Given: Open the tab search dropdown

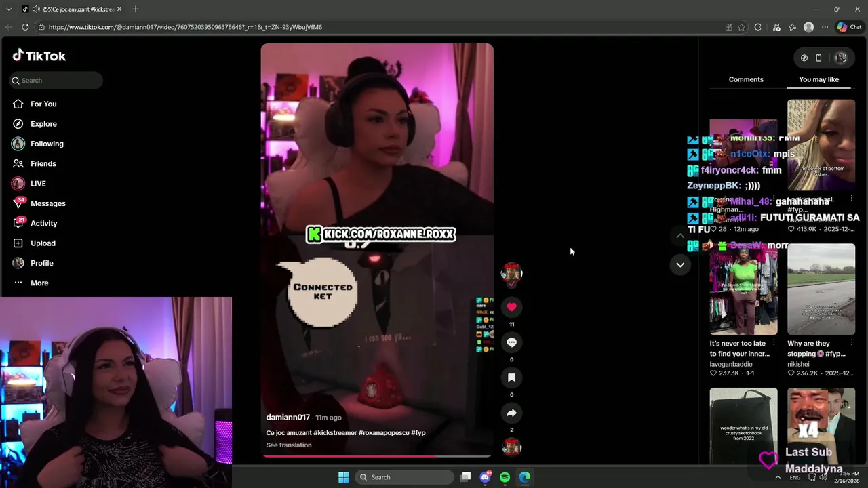Looking at the screenshot, I should (x=9, y=9).
